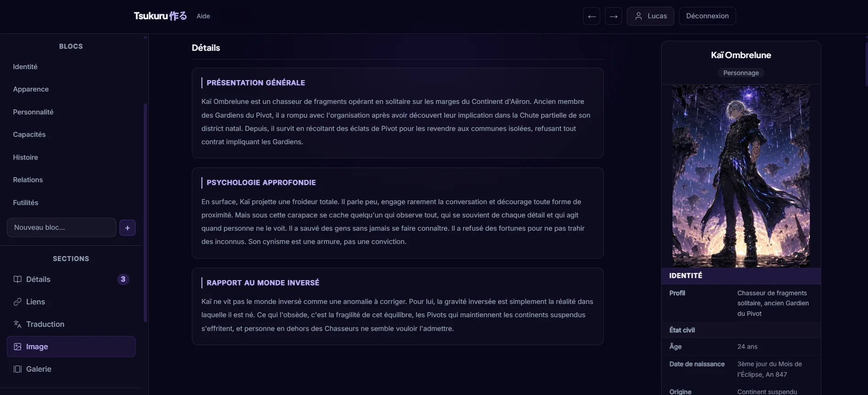This screenshot has height=395, width=868.
Task: Click the plus button to add block
Action: [x=127, y=228]
